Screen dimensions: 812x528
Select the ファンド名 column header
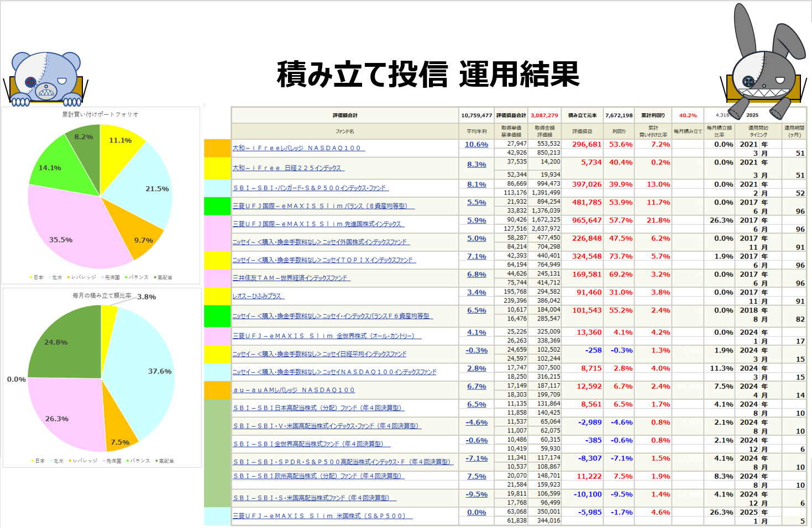(345, 131)
